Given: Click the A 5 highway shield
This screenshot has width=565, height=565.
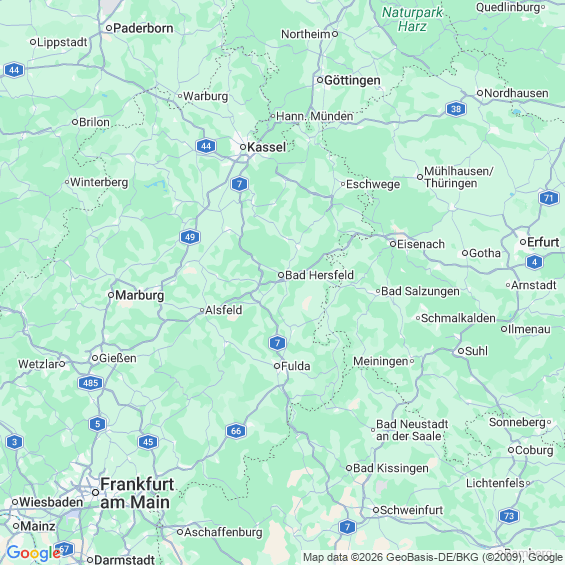Looking at the screenshot, I should [98, 424].
